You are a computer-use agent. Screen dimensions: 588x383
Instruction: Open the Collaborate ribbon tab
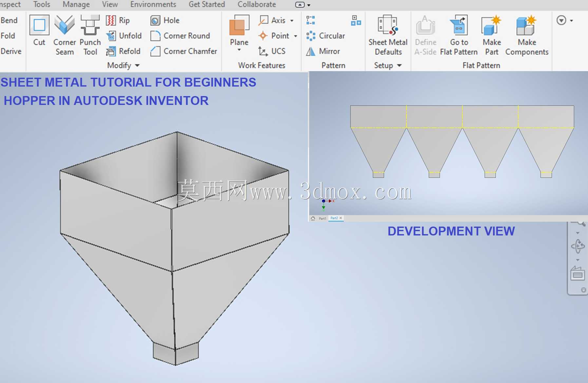coord(257,4)
